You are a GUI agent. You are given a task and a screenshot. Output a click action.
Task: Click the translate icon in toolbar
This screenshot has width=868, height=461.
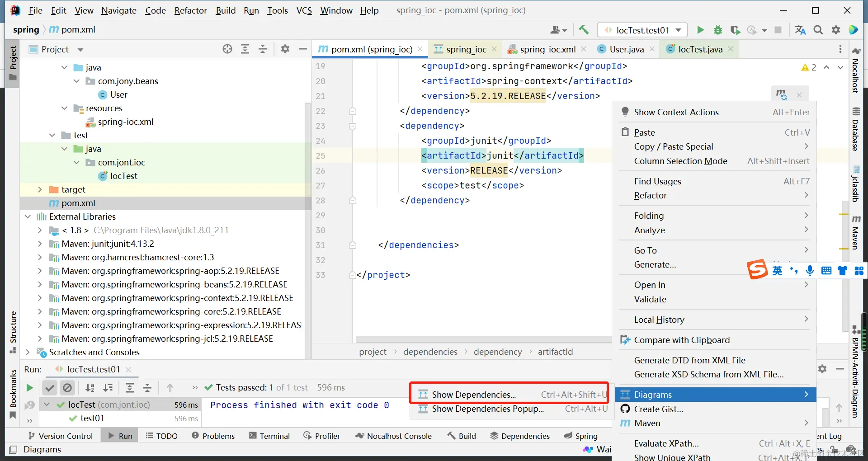point(800,30)
